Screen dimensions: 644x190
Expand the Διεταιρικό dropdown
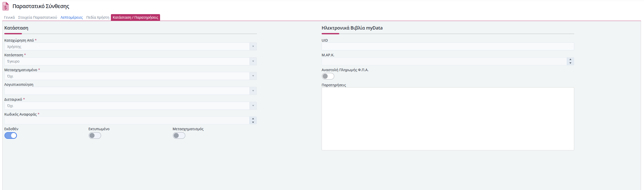click(253, 106)
